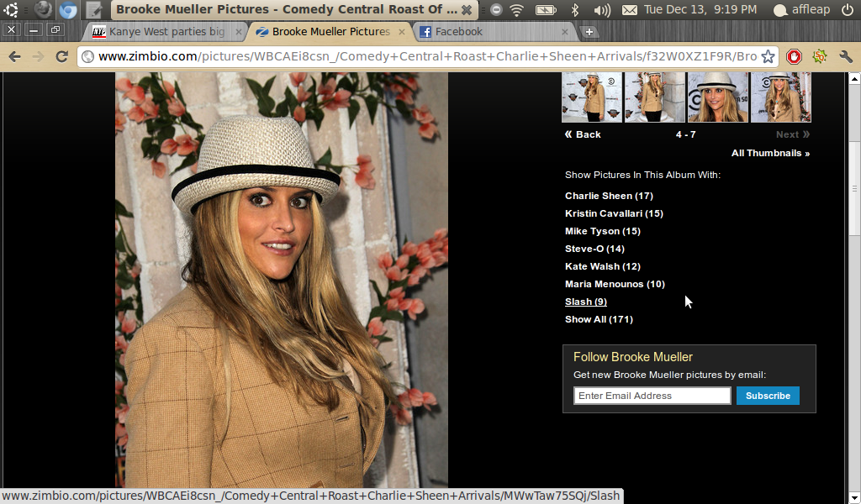The width and height of the screenshot is (861, 504).
Task: Click the Show All (171) link
Action: pyautogui.click(x=599, y=319)
